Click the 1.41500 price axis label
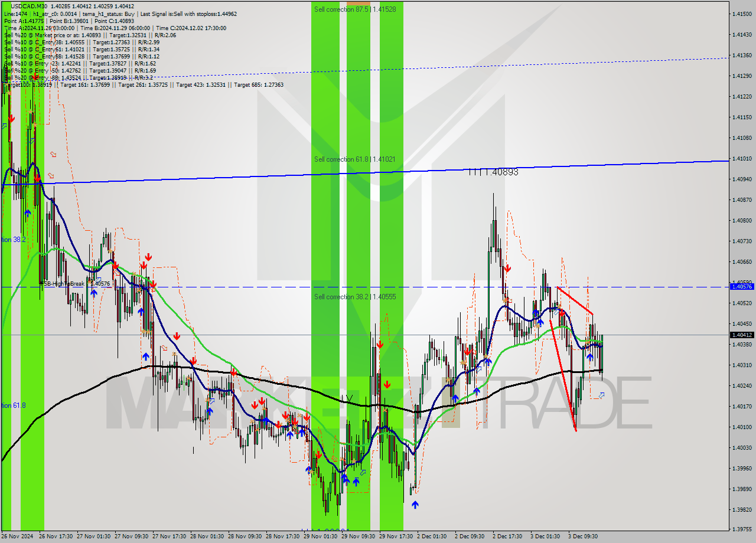Viewport: 756px width, 543px height. [742, 14]
